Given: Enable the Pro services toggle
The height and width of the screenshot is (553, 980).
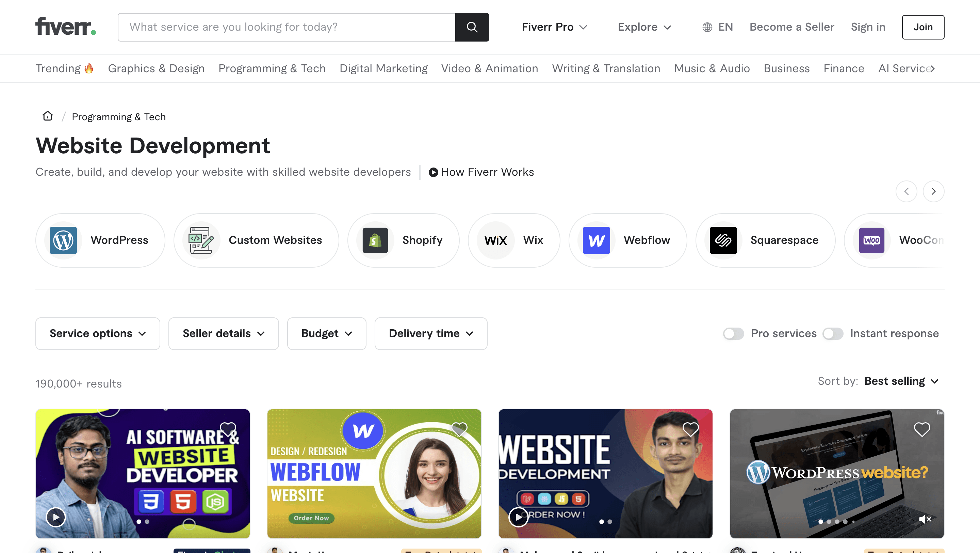Looking at the screenshot, I should coord(734,333).
